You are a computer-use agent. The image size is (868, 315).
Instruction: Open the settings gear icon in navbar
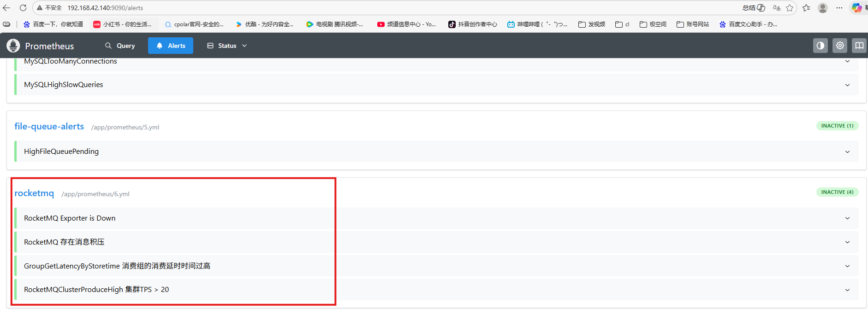[840, 46]
